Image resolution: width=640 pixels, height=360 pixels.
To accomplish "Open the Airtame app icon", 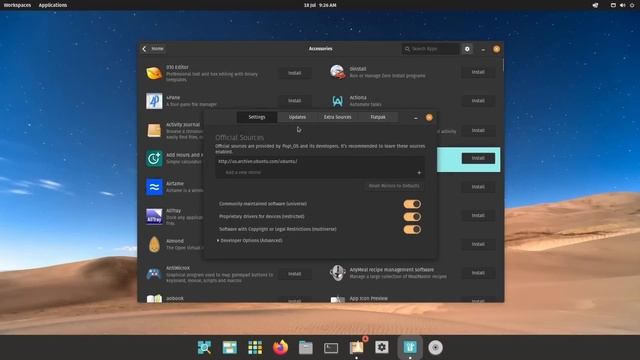I will pyautogui.click(x=154, y=187).
